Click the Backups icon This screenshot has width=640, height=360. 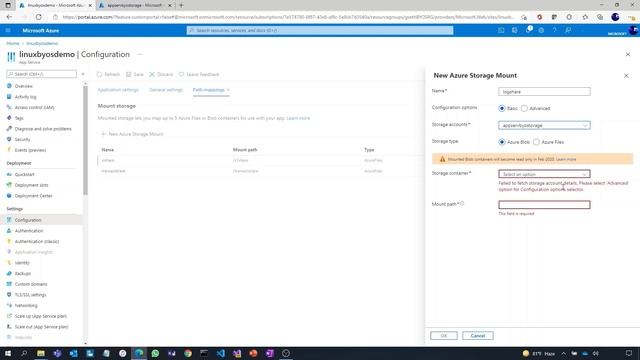(9, 273)
